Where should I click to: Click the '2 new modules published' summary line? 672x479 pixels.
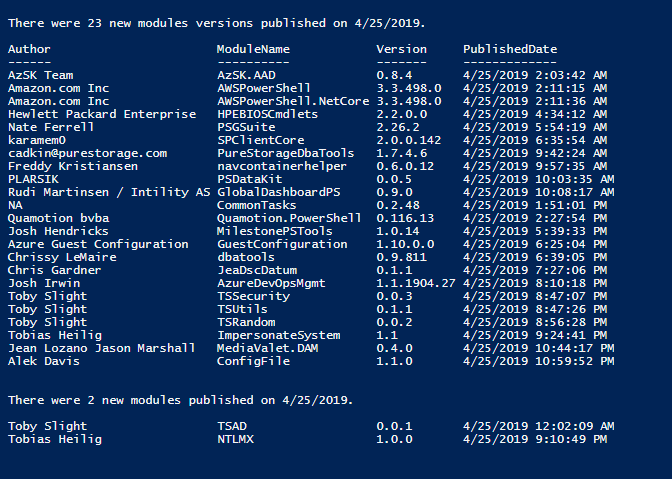pos(180,400)
